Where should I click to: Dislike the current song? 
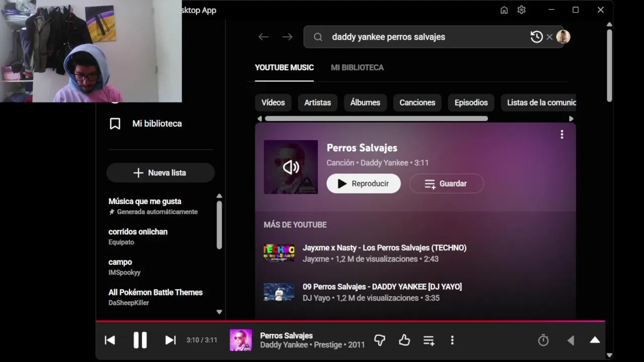[380, 340]
